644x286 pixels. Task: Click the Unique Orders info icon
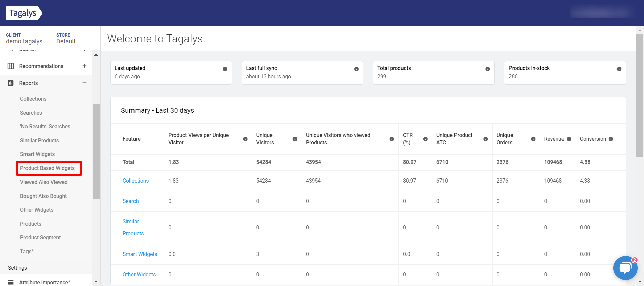(533, 139)
